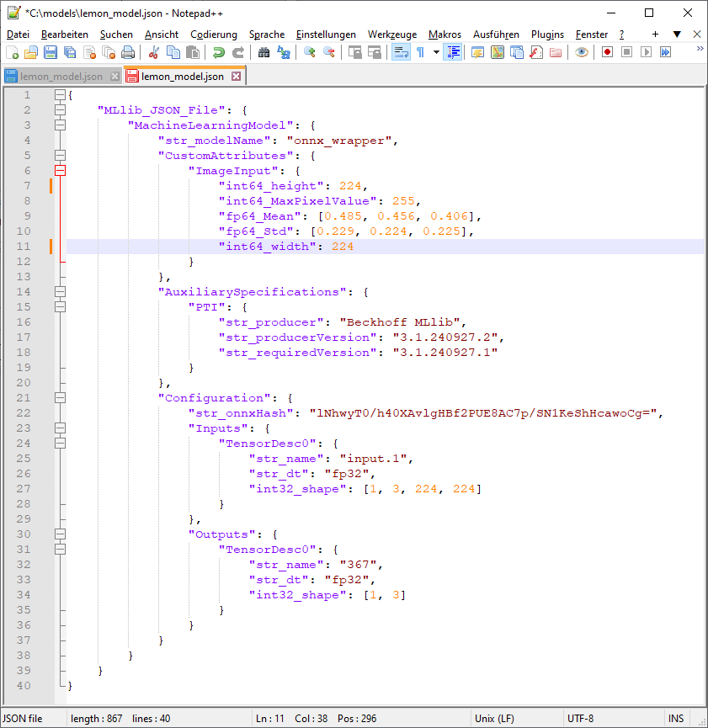Create a new document with the toolbar icon
The height and width of the screenshot is (728, 708).
(13, 52)
